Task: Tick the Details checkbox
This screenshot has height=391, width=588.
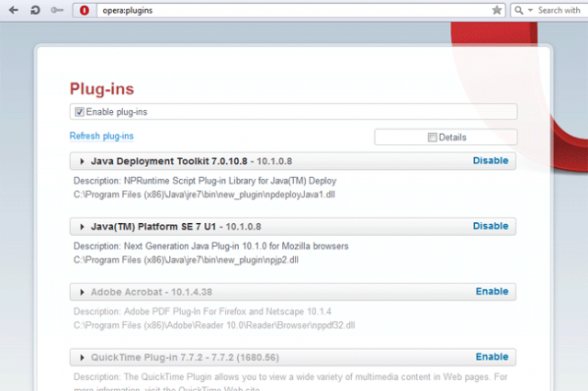Action: click(x=433, y=138)
